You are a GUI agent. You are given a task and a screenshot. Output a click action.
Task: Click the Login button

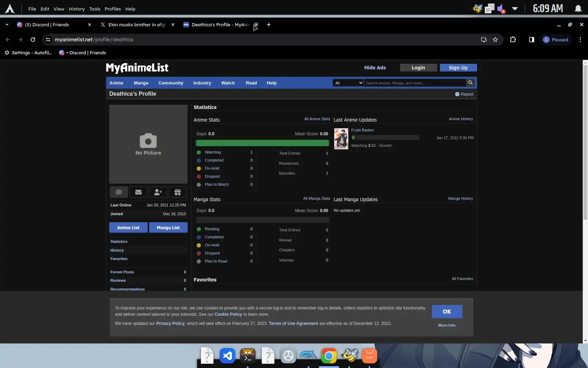pyautogui.click(x=418, y=68)
